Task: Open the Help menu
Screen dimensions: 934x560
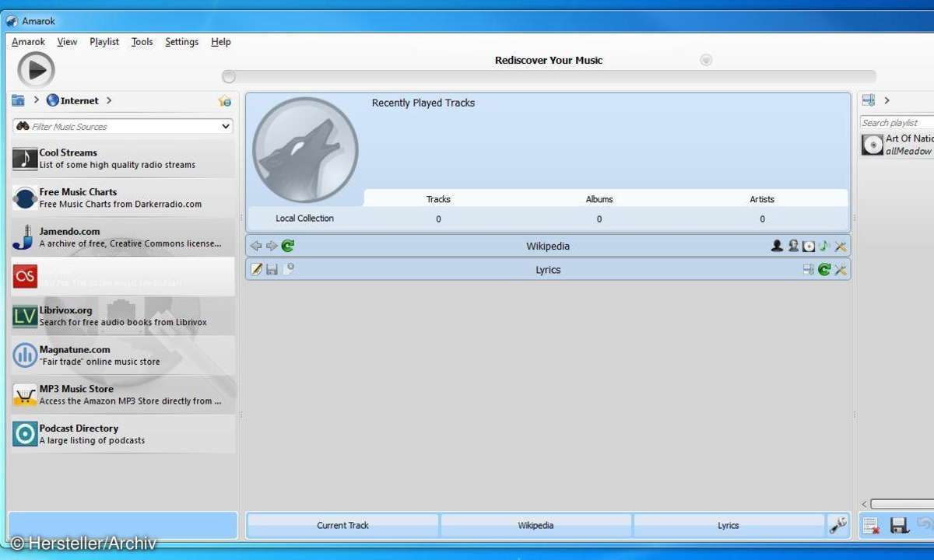Action: pyautogui.click(x=221, y=42)
